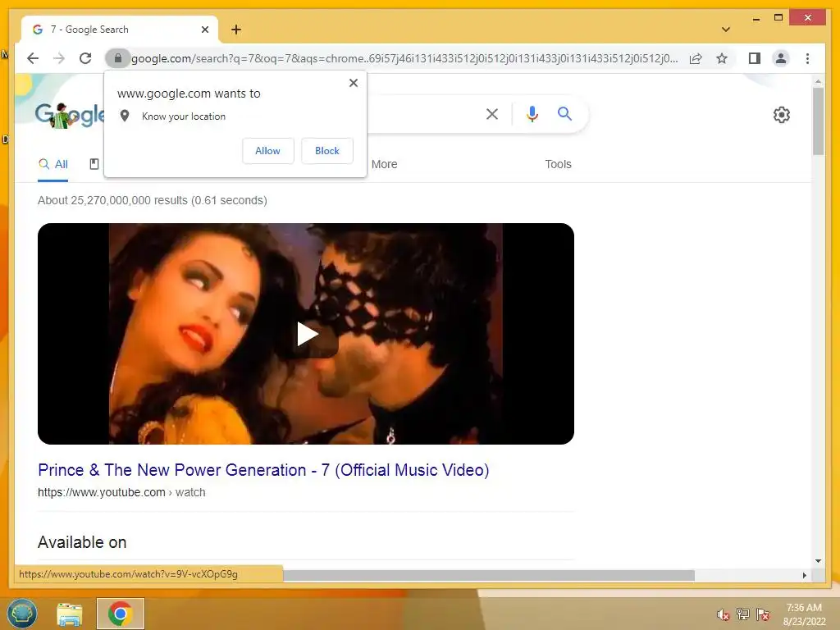
Task: Open network status tray icon
Action: (x=742, y=614)
